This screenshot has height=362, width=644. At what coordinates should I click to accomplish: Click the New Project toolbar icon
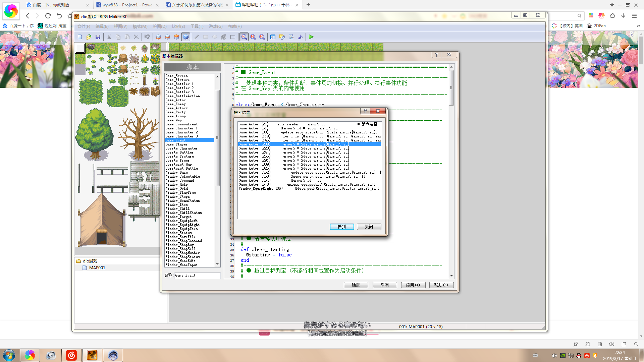80,37
